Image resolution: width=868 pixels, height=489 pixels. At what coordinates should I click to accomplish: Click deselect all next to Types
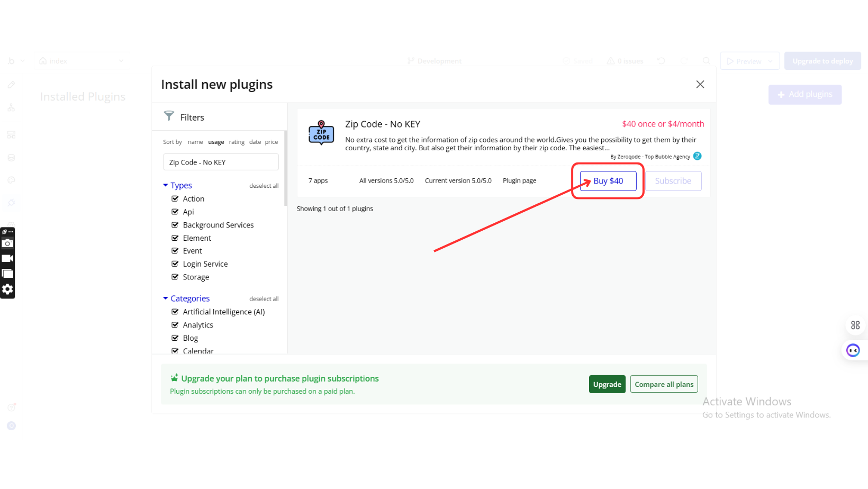pos(264,186)
